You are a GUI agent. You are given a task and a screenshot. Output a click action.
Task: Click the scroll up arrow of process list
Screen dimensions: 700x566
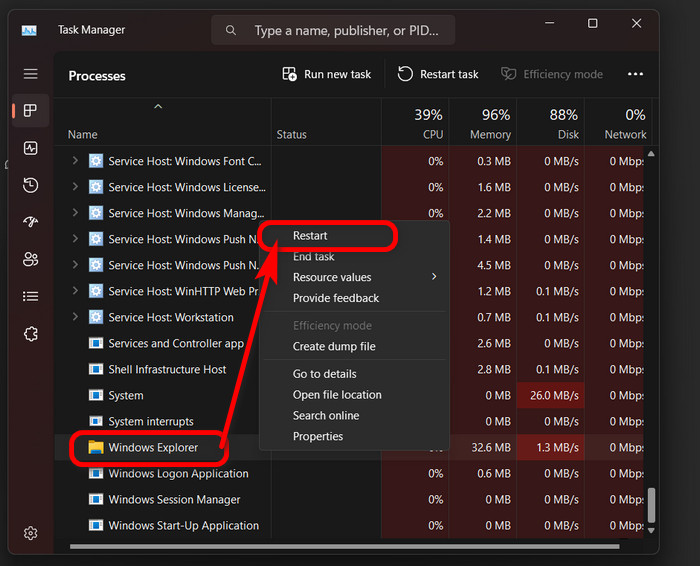[651, 154]
